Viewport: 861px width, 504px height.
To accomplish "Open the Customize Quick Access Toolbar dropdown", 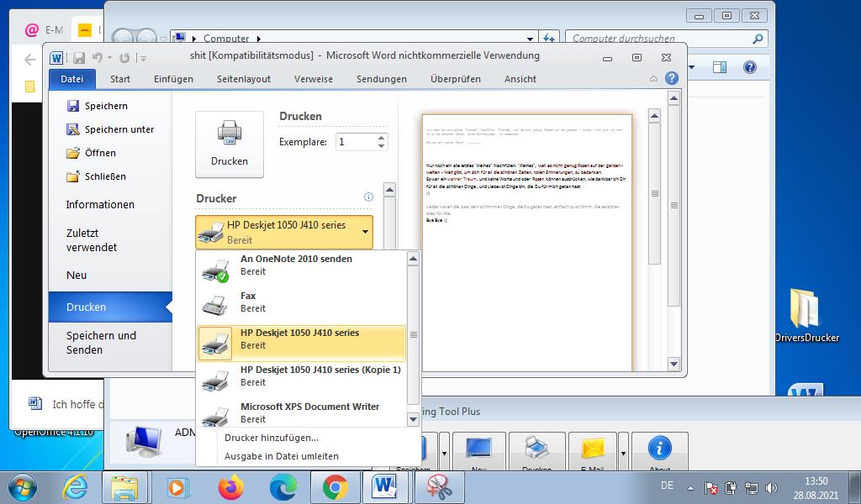I will (142, 58).
